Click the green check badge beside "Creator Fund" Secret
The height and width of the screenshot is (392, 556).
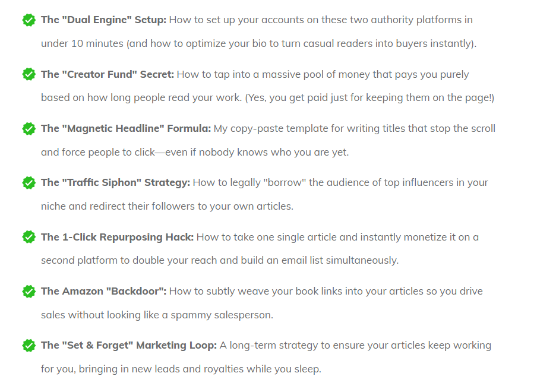(x=29, y=74)
